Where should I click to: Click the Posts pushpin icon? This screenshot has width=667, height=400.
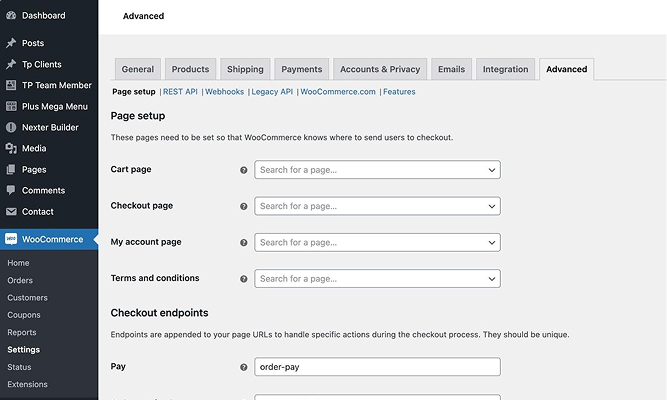tap(11, 43)
